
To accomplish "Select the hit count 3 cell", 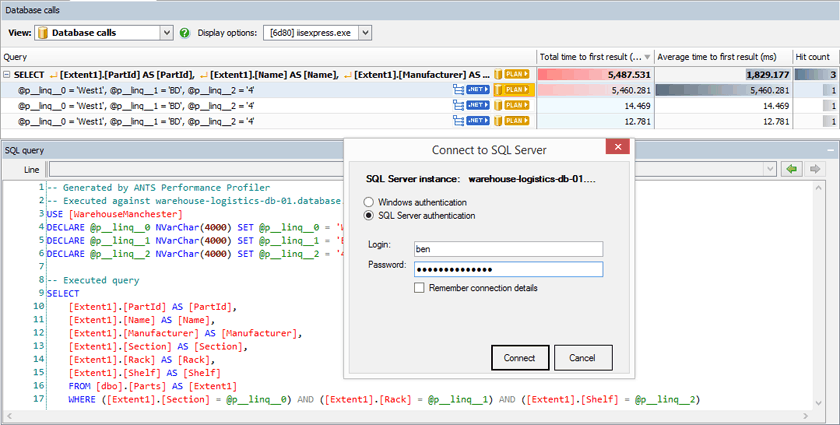I will (816, 74).
